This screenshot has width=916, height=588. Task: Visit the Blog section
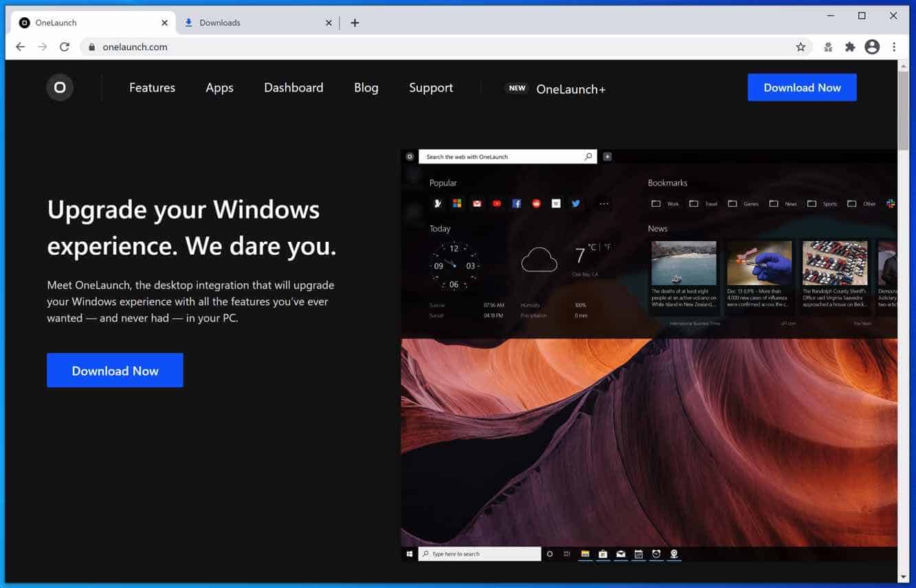tap(366, 88)
